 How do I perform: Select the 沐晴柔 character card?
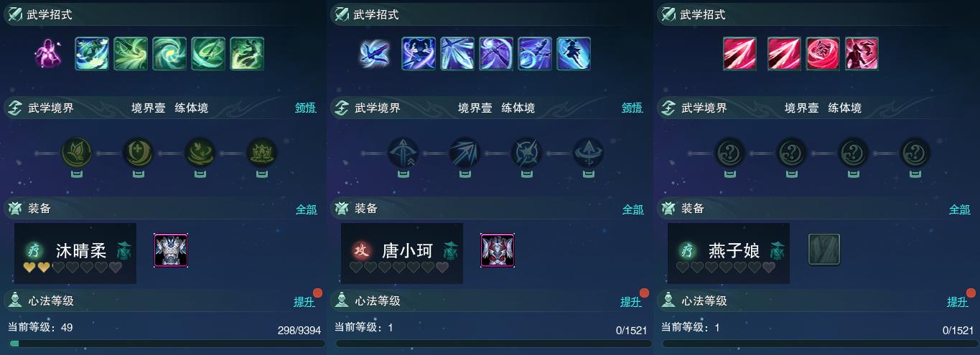click(x=75, y=253)
